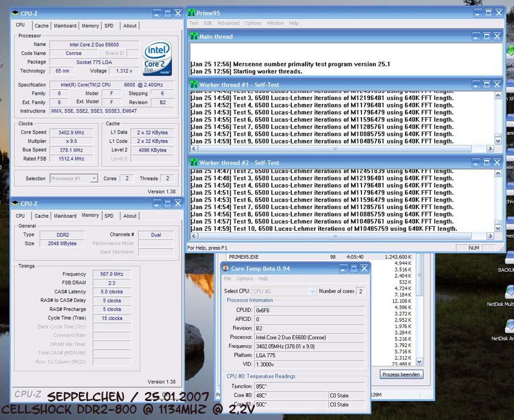
Task: Click the processor Name field 'Intel Core 2 Duo E6600'
Action: point(94,45)
